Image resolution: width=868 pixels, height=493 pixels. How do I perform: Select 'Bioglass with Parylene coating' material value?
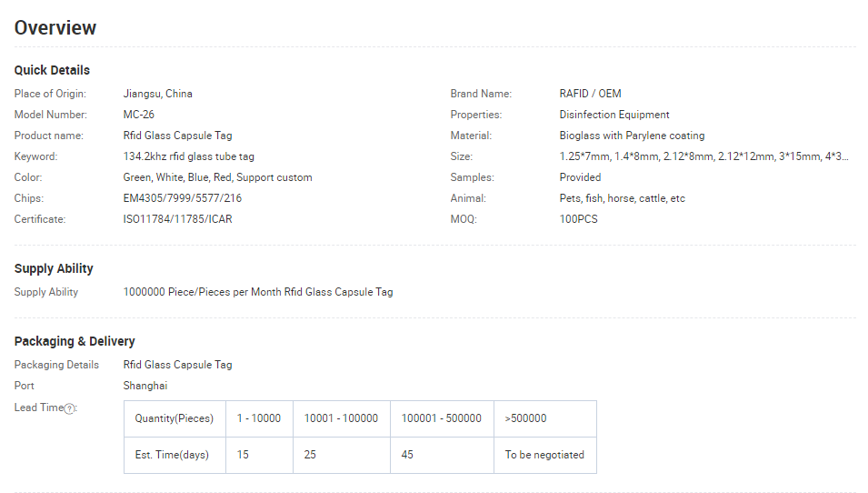pos(633,136)
